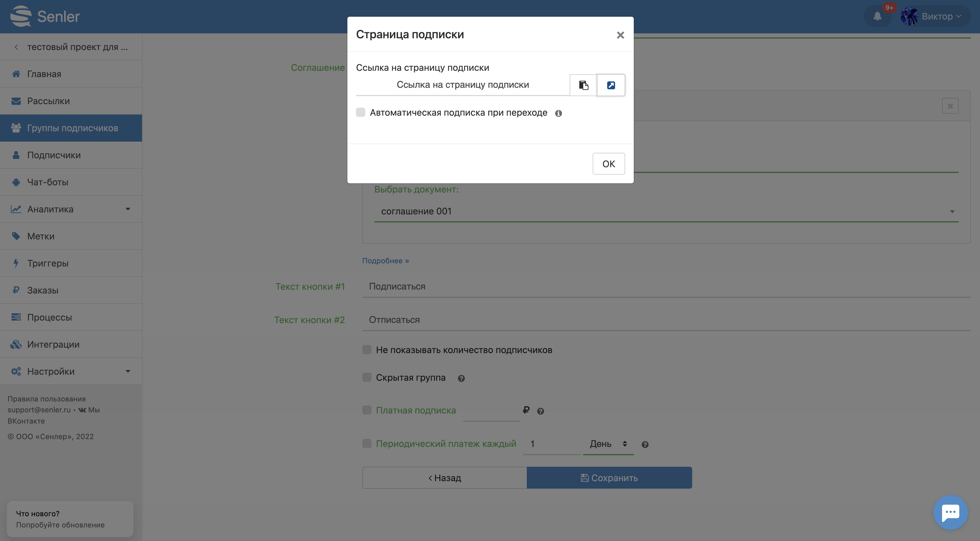Click help icon next to Платная подписка
Screen dimensions: 980x541
click(540, 411)
